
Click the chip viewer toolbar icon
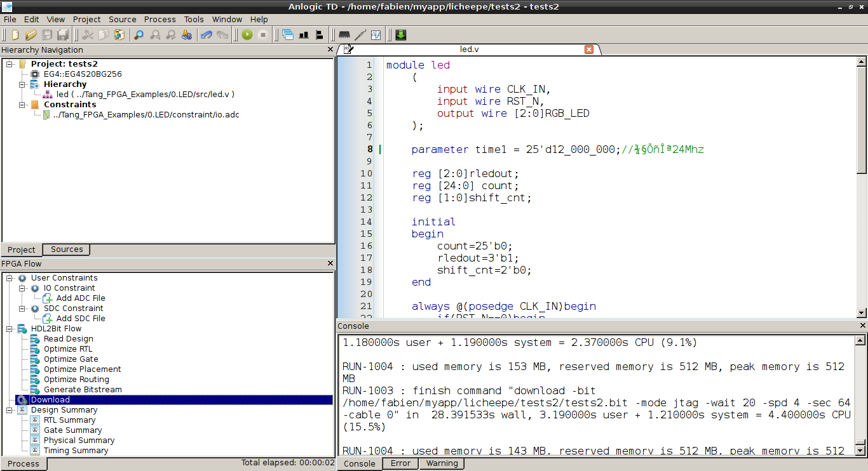(344, 35)
